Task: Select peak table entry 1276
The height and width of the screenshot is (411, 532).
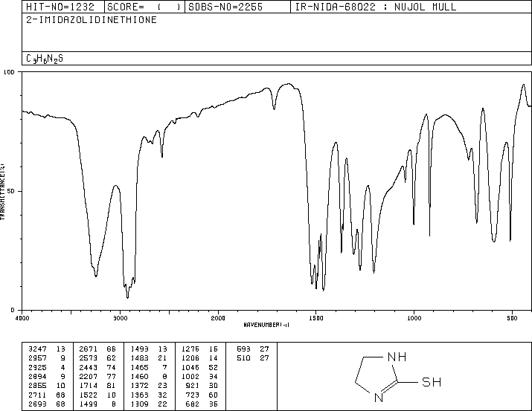Action: pos(190,349)
